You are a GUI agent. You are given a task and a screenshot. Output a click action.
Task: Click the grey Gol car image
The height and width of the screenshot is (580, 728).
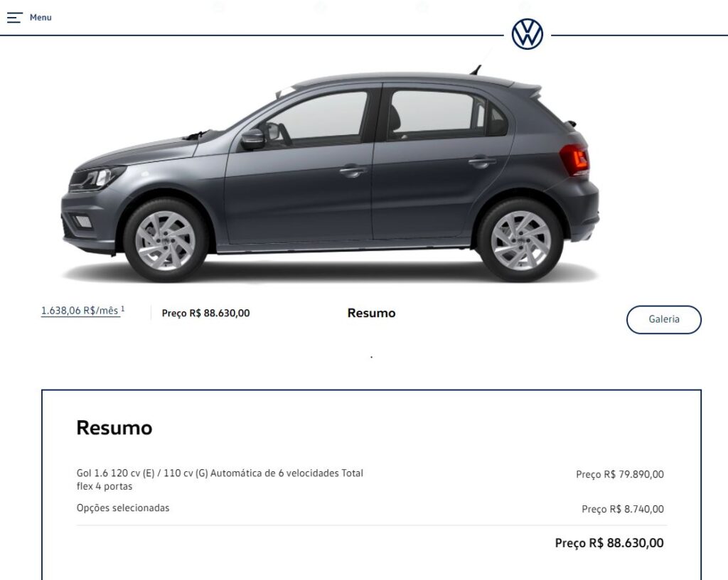click(330, 174)
